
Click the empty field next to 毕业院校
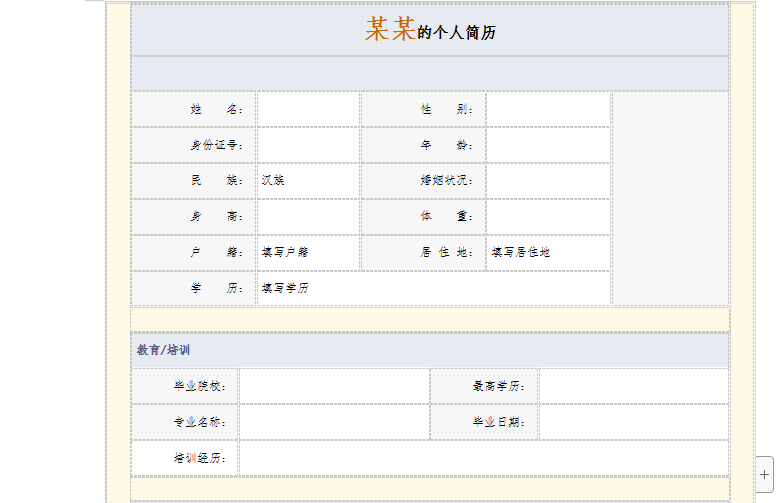click(334, 386)
